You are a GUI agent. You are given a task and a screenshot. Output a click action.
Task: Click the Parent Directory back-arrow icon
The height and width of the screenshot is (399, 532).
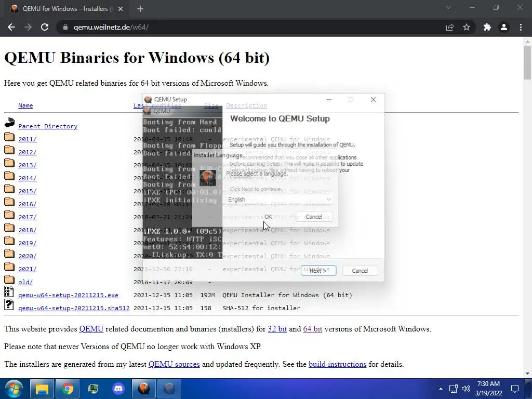tap(9, 123)
